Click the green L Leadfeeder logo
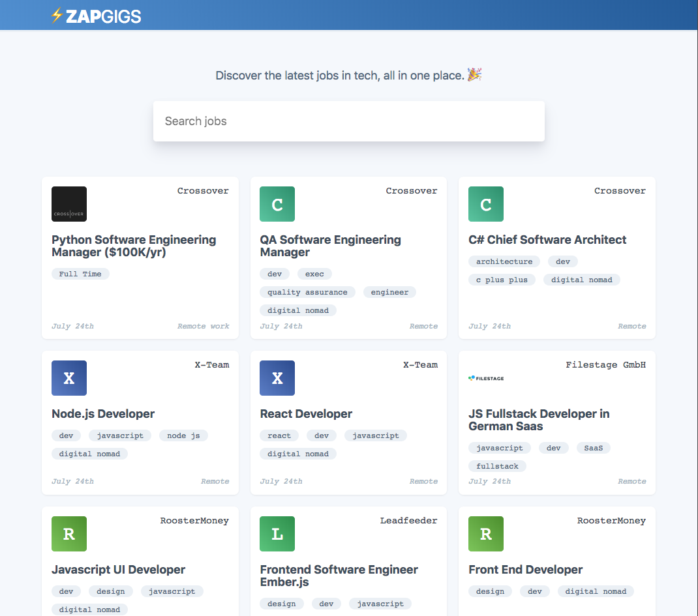This screenshot has height=616, width=698. (277, 534)
